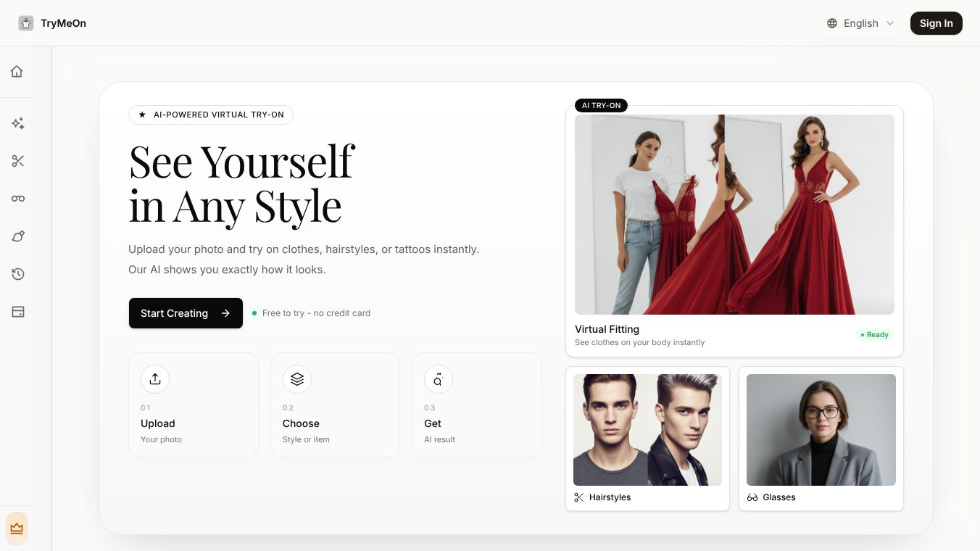The image size is (980, 551).
Task: Click the 'Upload your photo and try on' description line
Action: (x=304, y=249)
